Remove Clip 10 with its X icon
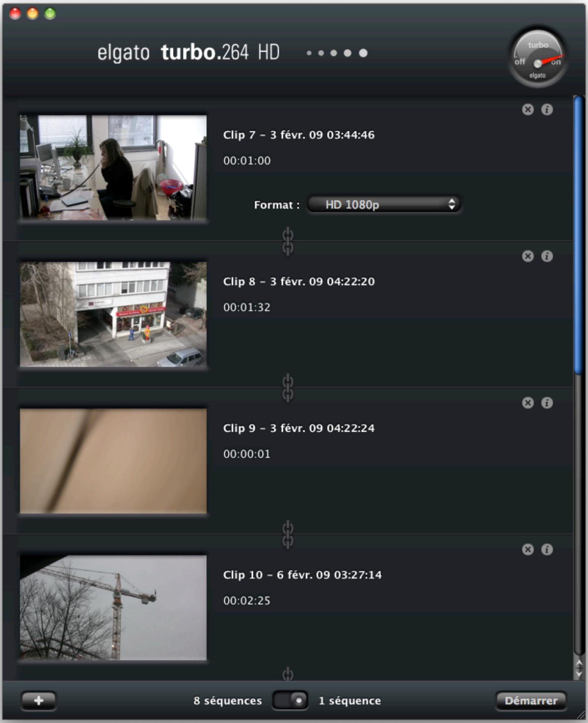Screen dimensions: 588x723 [528, 549]
